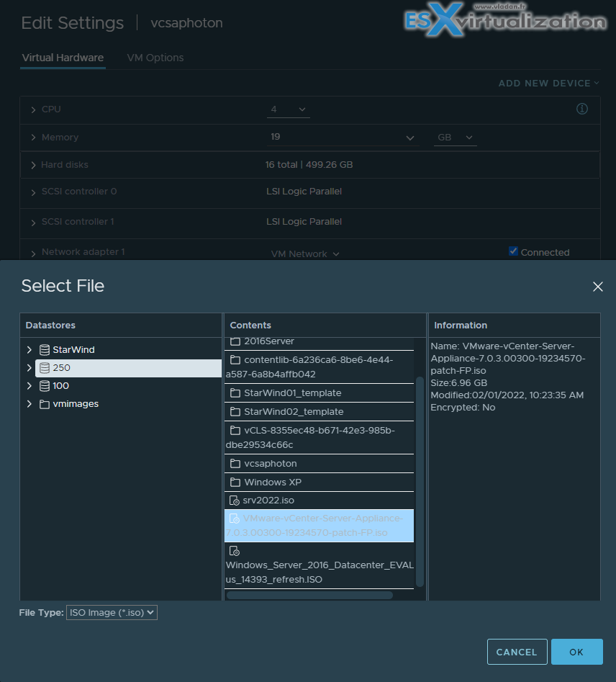
Task: Click the OK button
Action: 577,652
